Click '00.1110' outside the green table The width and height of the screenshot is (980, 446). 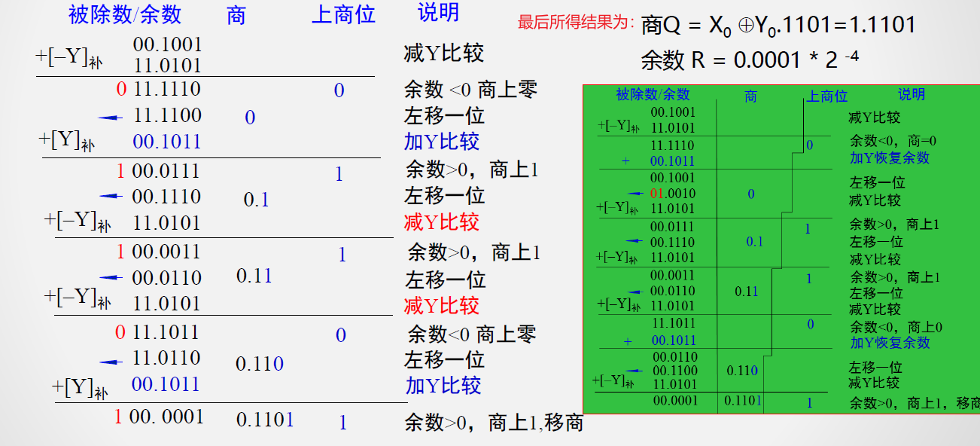coord(166,197)
